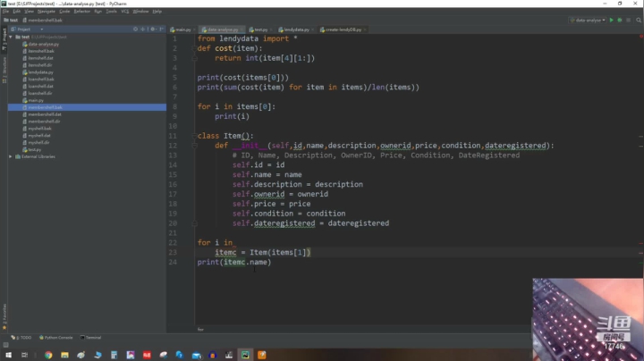Open the Run menu

click(x=97, y=12)
